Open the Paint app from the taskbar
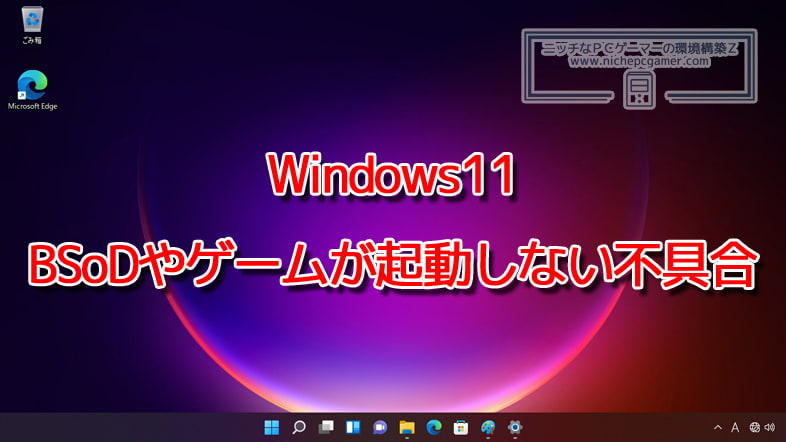The width and height of the screenshot is (786, 442). click(x=488, y=427)
